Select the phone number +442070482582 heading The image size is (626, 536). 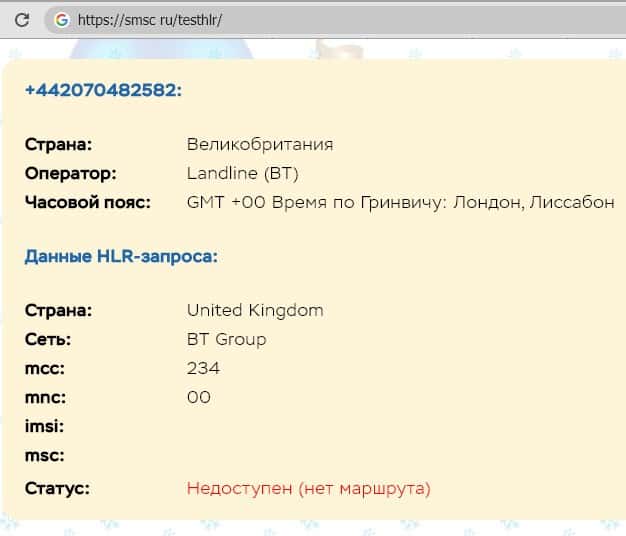pos(103,90)
